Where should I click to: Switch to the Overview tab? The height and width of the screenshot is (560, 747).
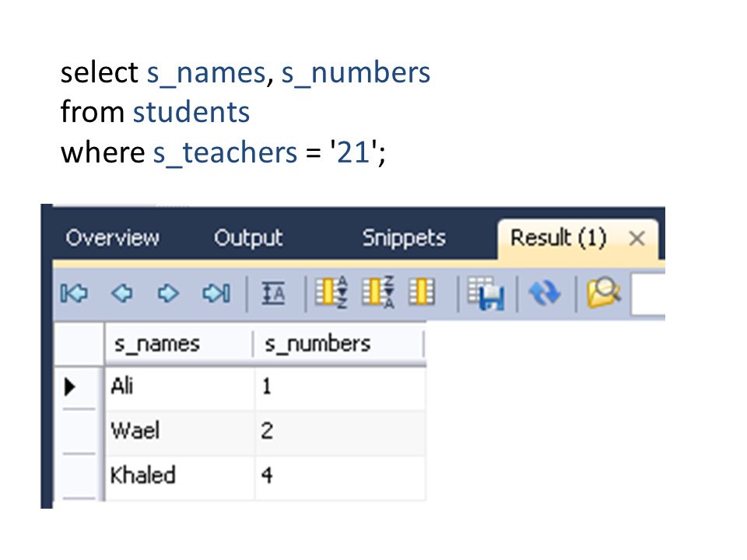[112, 238]
